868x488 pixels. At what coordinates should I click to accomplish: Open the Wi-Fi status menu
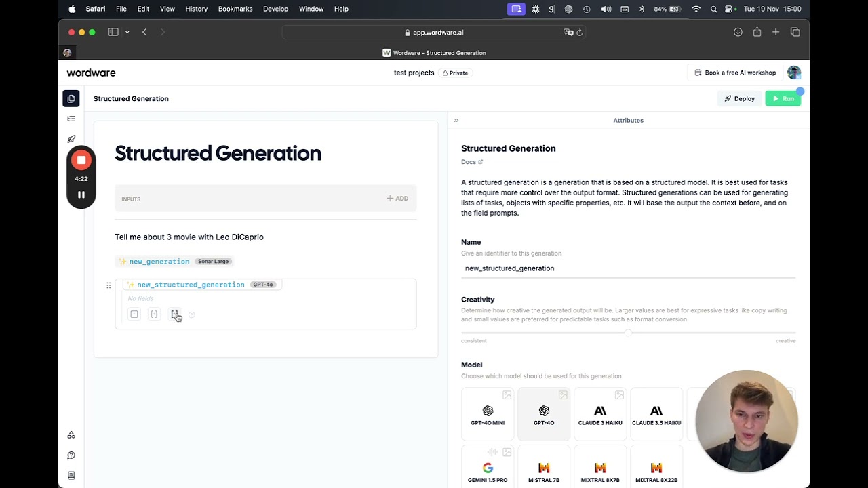tap(696, 9)
